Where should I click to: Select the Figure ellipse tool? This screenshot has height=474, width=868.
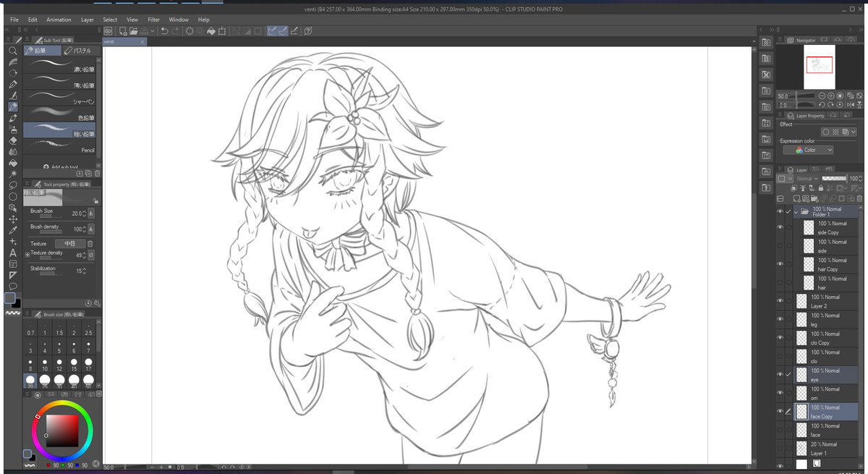pyautogui.click(x=13, y=196)
